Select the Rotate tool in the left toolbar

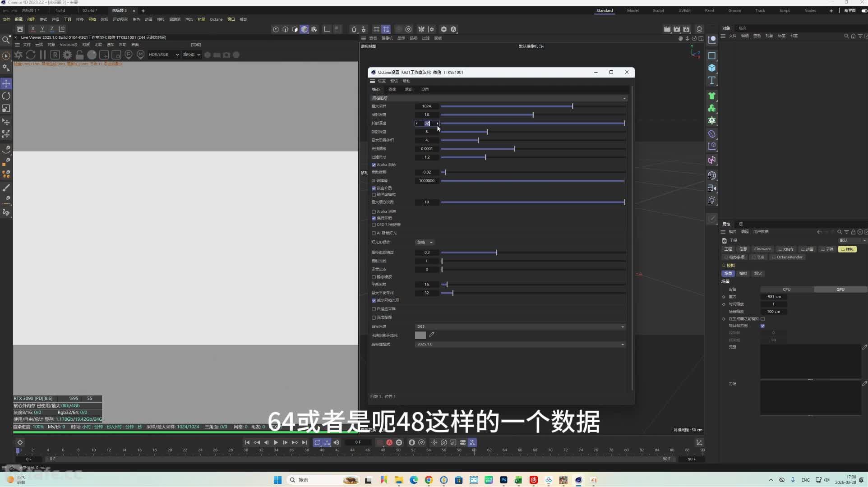pyautogui.click(x=6, y=96)
